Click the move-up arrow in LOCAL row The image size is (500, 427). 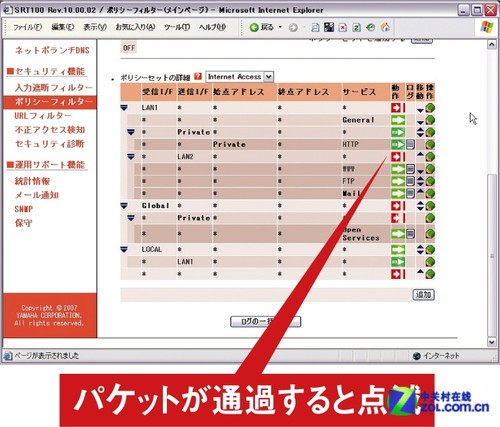(420, 247)
